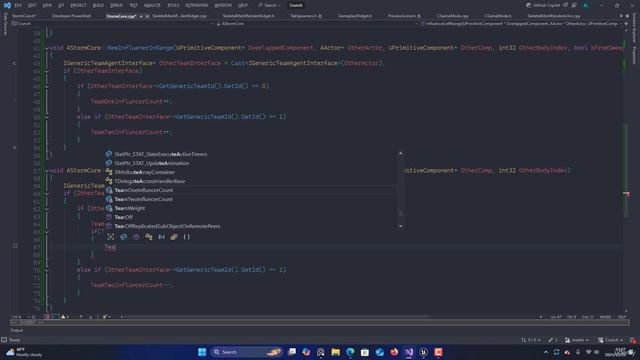Open the Windows Start menu
Screen dimensions: 640x360
202,352
